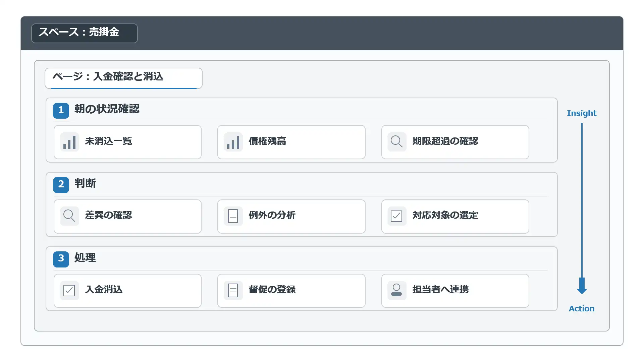Click the step 3 number badge
This screenshot has height=362, width=644.
coord(61,259)
